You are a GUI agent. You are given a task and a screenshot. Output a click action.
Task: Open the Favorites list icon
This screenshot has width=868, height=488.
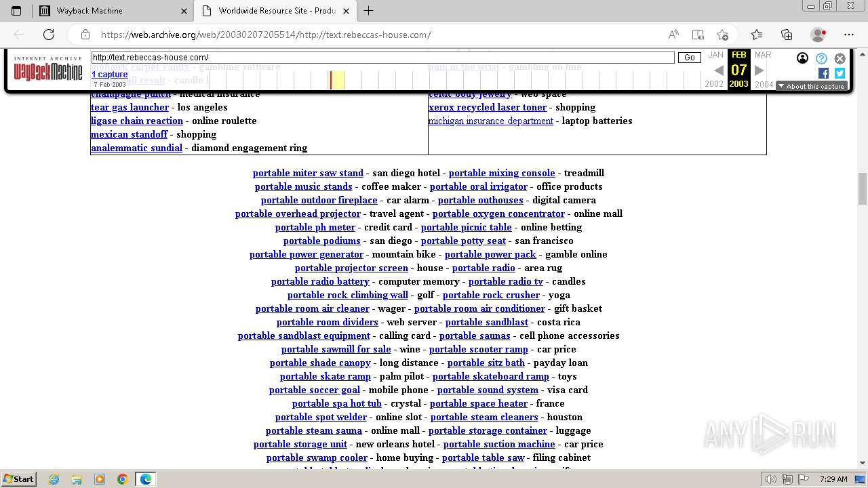(x=757, y=35)
